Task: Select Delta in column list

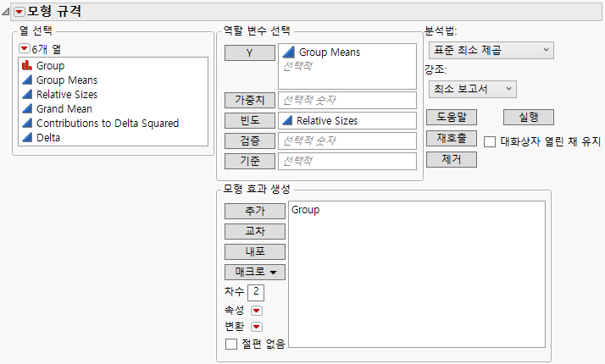Action: (x=48, y=137)
